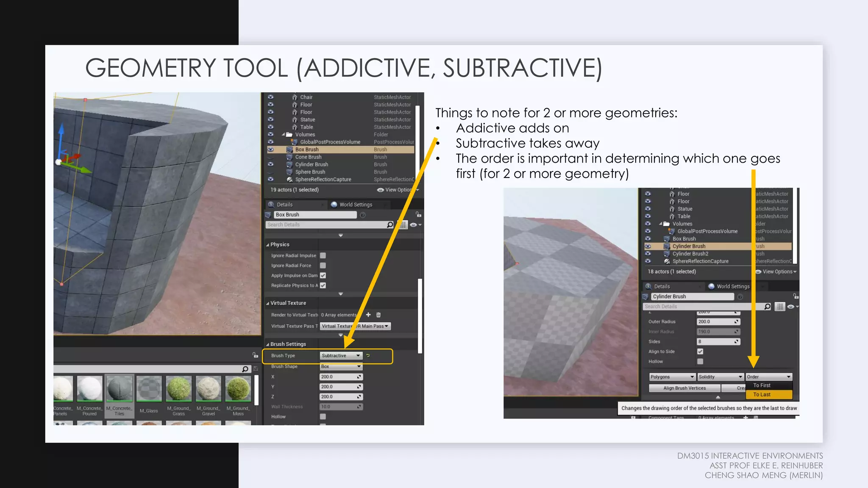Click the content browser search magnifier
The height and width of the screenshot is (488, 868).
[245, 369]
